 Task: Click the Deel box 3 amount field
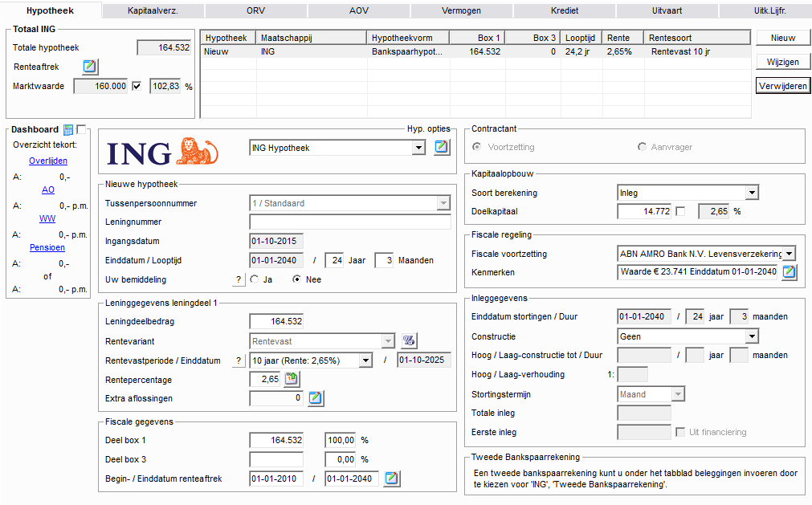[276, 459]
